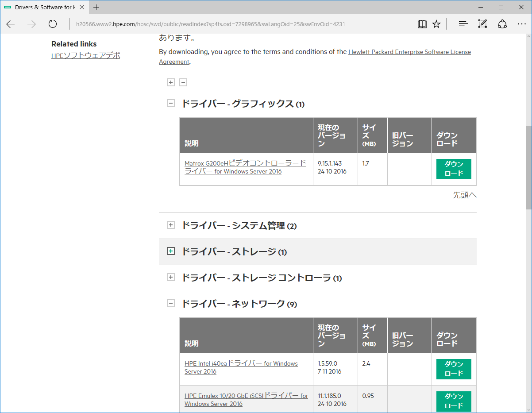Select the Drivers & Software tab
The width and height of the screenshot is (532, 413).
[44, 7]
